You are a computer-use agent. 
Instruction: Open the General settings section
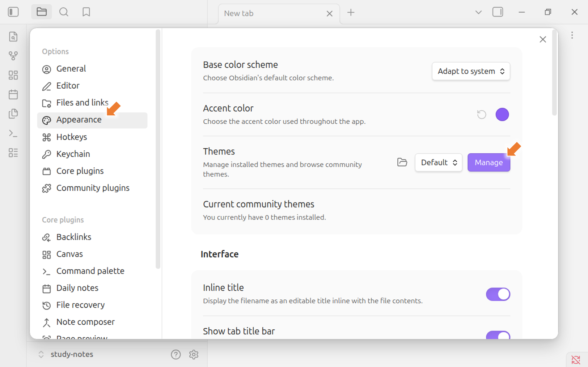pyautogui.click(x=92, y=69)
